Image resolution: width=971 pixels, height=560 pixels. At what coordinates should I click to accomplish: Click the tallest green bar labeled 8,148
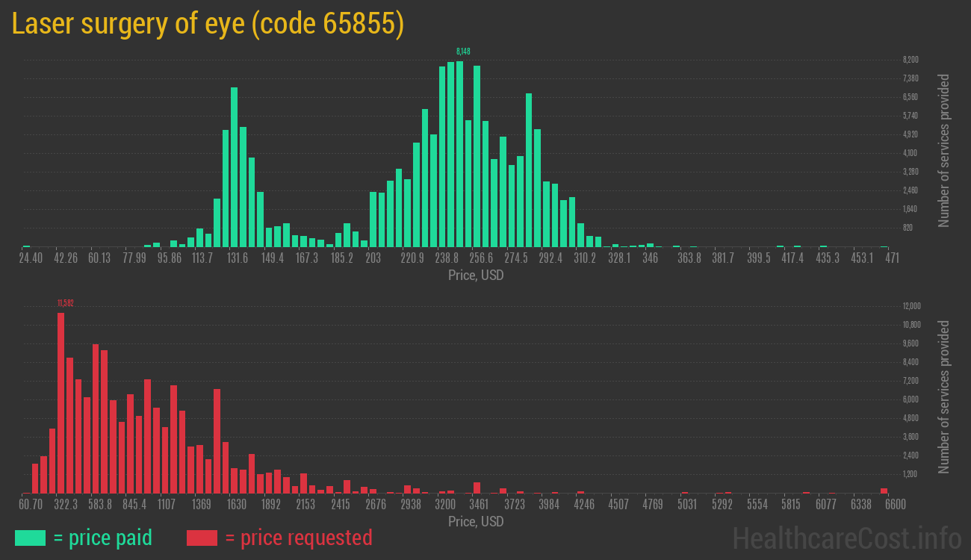click(460, 154)
